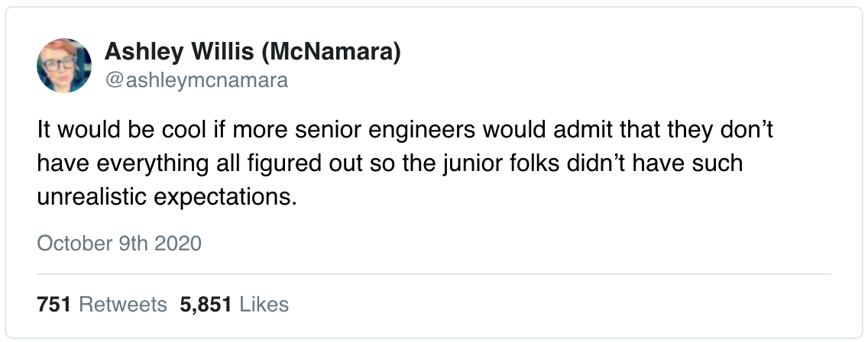This screenshot has width=868, height=342.
Task: Click the October 9th 2020 timestamp
Action: (x=119, y=244)
